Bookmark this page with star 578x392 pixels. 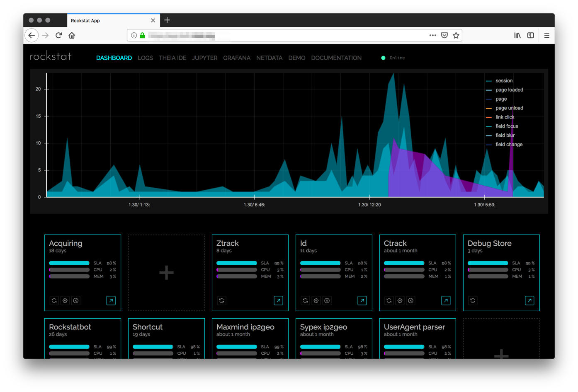point(456,36)
